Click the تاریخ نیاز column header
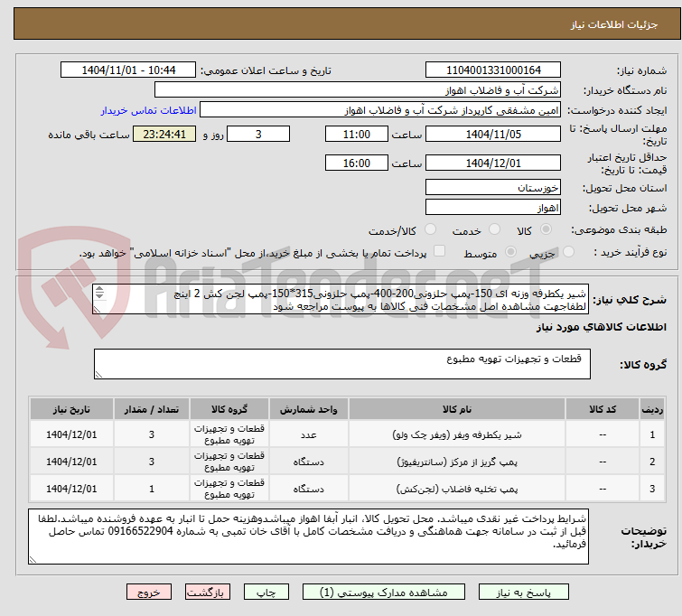Screen dimensions: 682x616 tap(71, 409)
